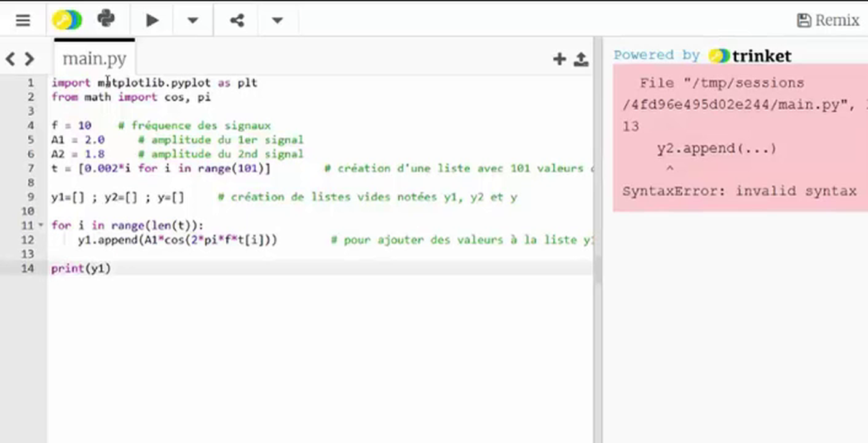Screen dimensions: 868x443
Task: Collapse the for loop at line 11
Action: pos(41,225)
